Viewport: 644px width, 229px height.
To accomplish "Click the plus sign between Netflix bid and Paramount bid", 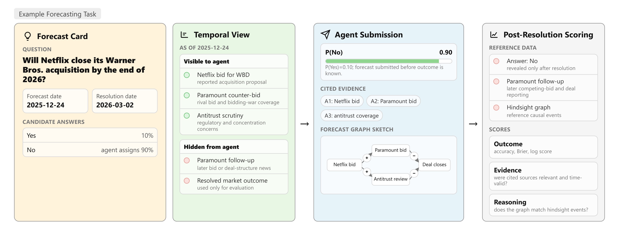I will pos(367,158).
